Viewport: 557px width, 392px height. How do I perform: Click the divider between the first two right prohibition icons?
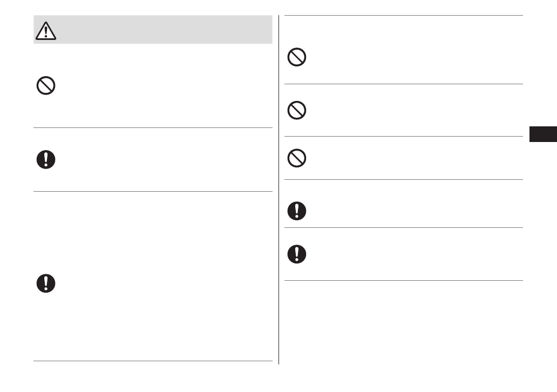404,84
